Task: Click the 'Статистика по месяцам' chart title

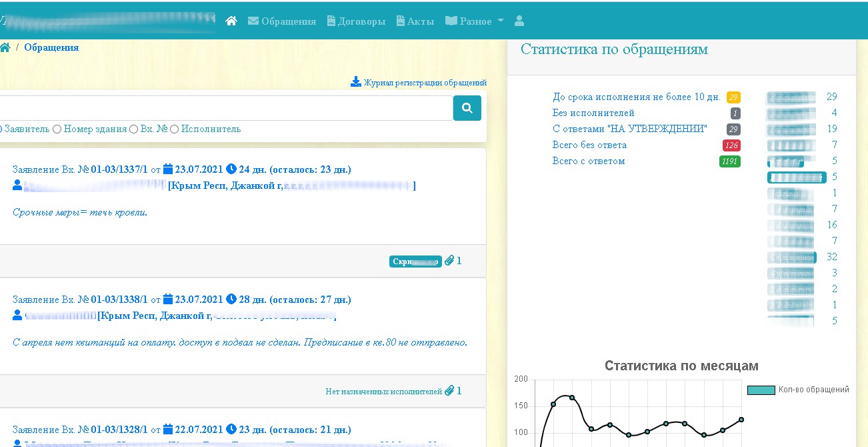Action: pyautogui.click(x=681, y=366)
